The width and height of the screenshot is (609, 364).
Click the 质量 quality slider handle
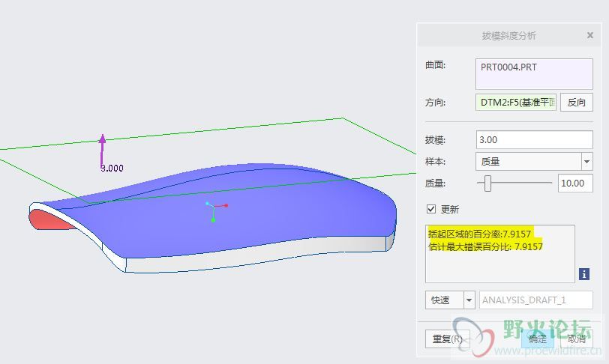(x=487, y=183)
